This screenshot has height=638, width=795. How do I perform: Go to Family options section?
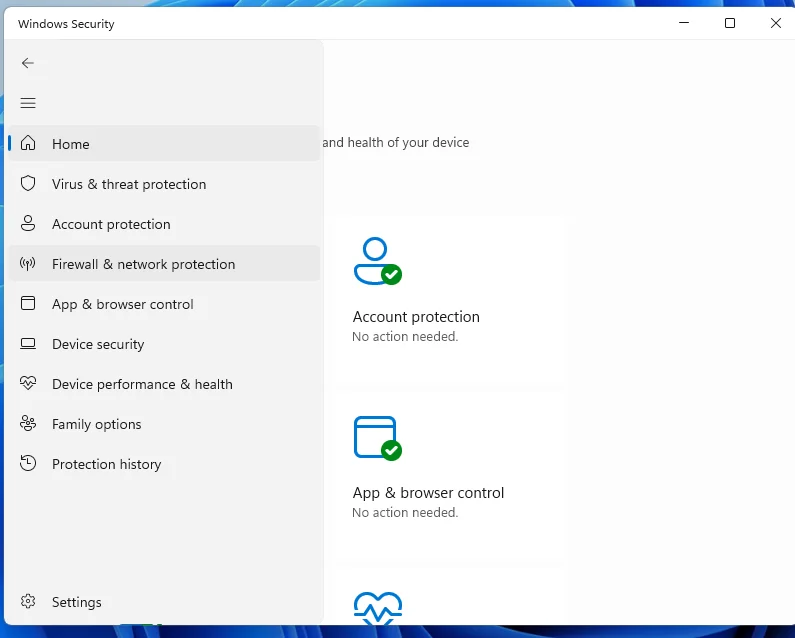pyautogui.click(x=96, y=424)
